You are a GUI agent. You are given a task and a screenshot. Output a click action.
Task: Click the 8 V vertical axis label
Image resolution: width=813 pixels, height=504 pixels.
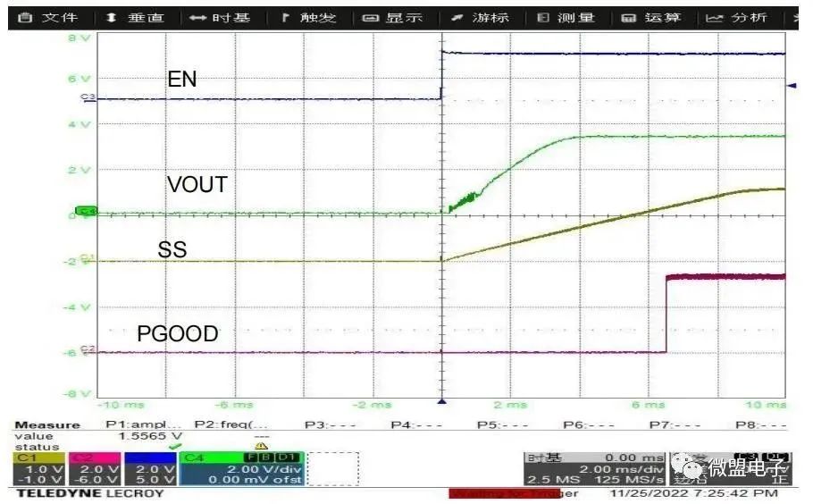[x=80, y=38]
